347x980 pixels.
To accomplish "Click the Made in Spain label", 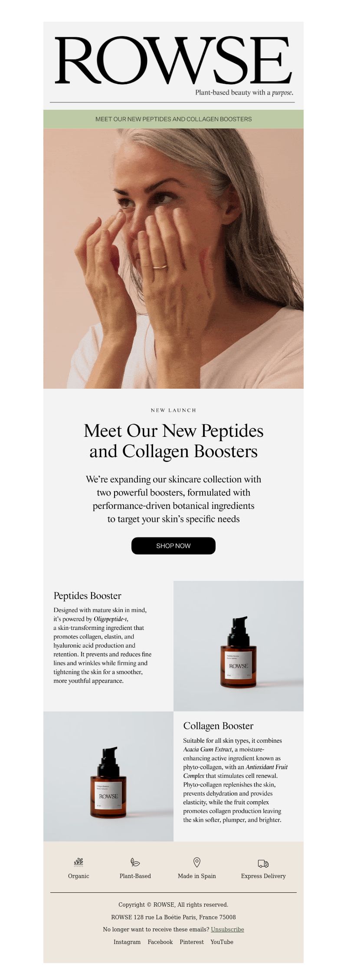I will click(x=196, y=876).
